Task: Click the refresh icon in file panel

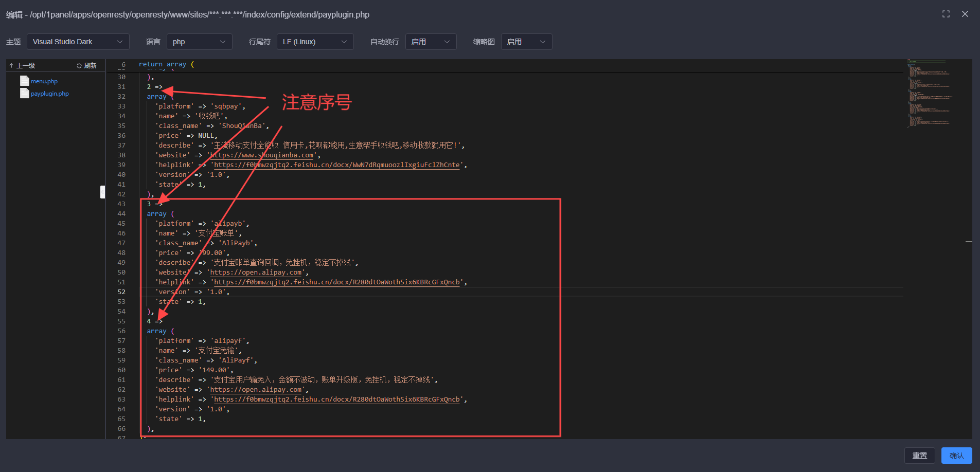Action: 79,66
